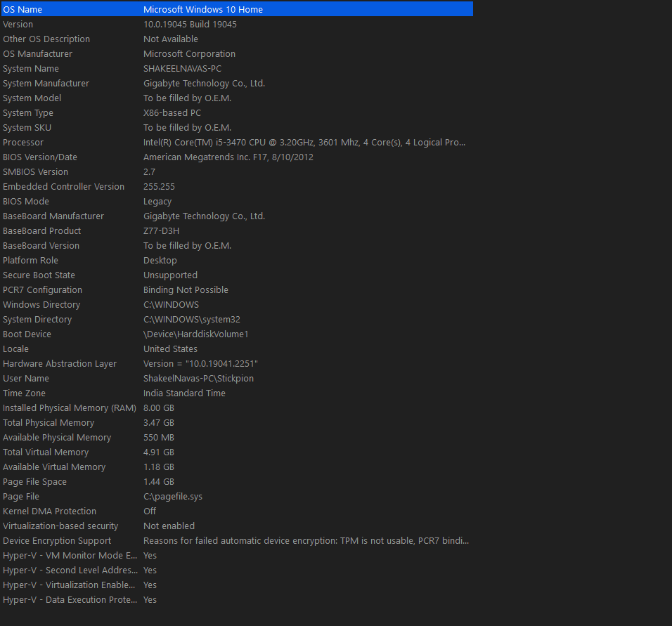Click the BIOS Mode Legacy row
The image size is (672, 626).
(x=237, y=201)
